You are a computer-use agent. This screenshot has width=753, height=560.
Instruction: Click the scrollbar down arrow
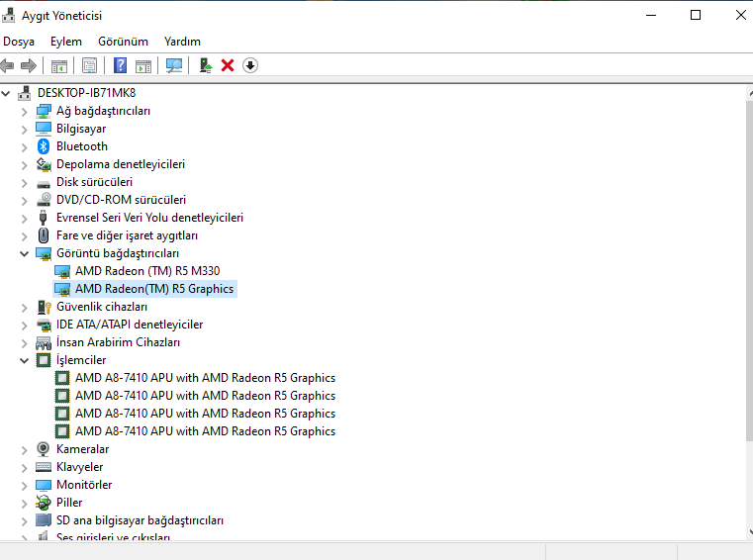pyautogui.click(x=750, y=531)
